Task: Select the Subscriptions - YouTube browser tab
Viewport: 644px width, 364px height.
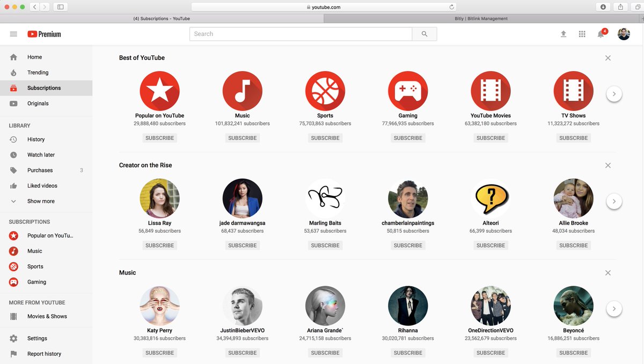Action: point(162,18)
